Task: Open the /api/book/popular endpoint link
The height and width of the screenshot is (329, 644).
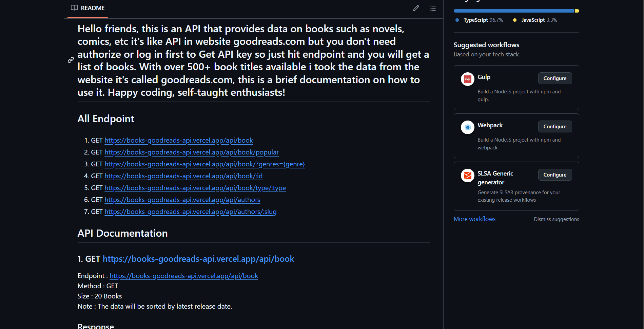Action: point(192,152)
